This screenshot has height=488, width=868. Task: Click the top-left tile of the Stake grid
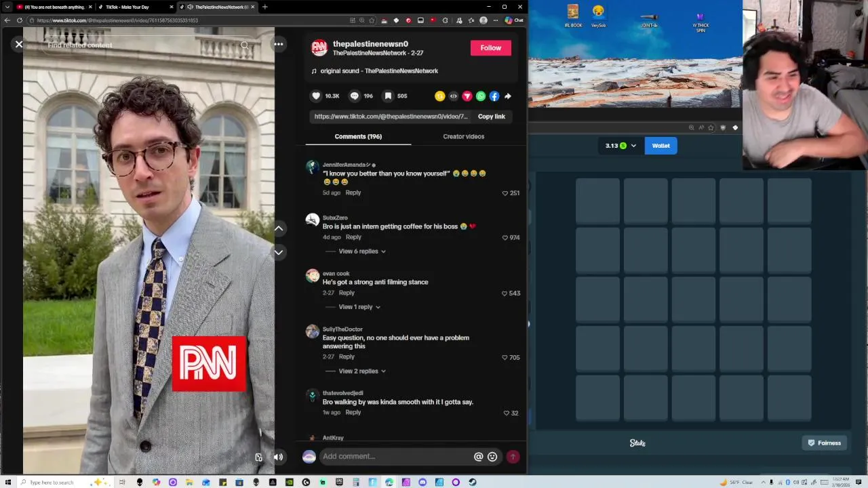(x=597, y=201)
